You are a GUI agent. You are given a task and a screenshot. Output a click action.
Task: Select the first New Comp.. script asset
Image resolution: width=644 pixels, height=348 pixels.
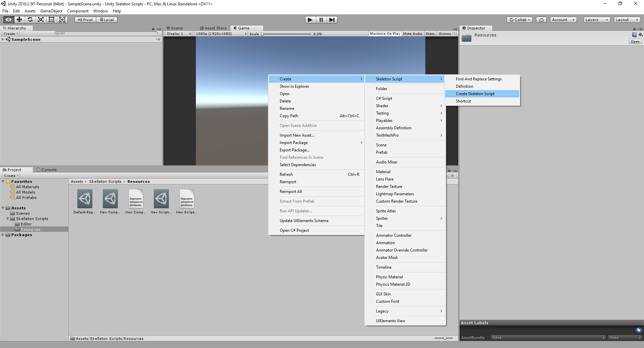[x=110, y=199]
